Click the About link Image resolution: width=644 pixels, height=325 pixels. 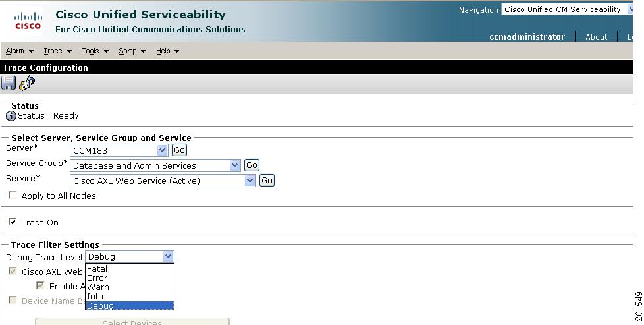point(596,37)
